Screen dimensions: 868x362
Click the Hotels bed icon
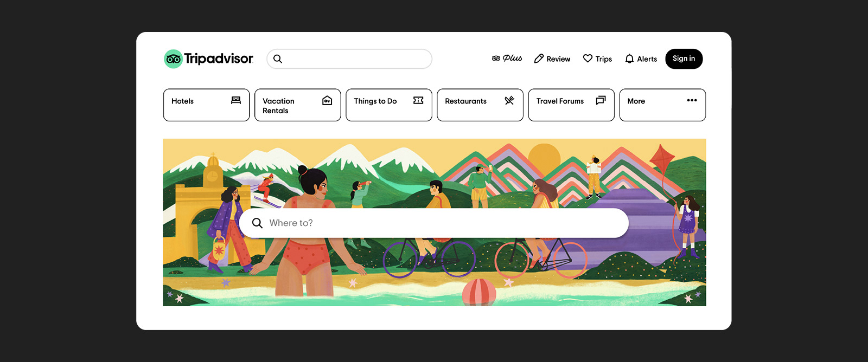coord(236,100)
